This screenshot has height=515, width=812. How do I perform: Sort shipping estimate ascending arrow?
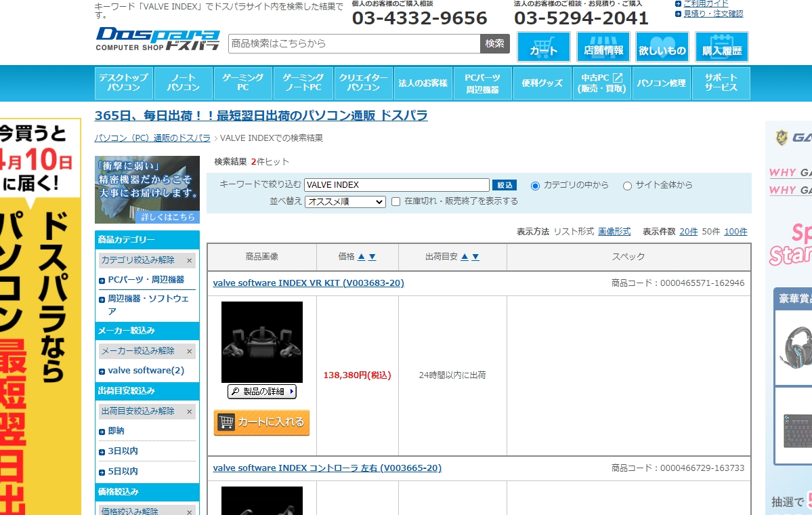[465, 257]
